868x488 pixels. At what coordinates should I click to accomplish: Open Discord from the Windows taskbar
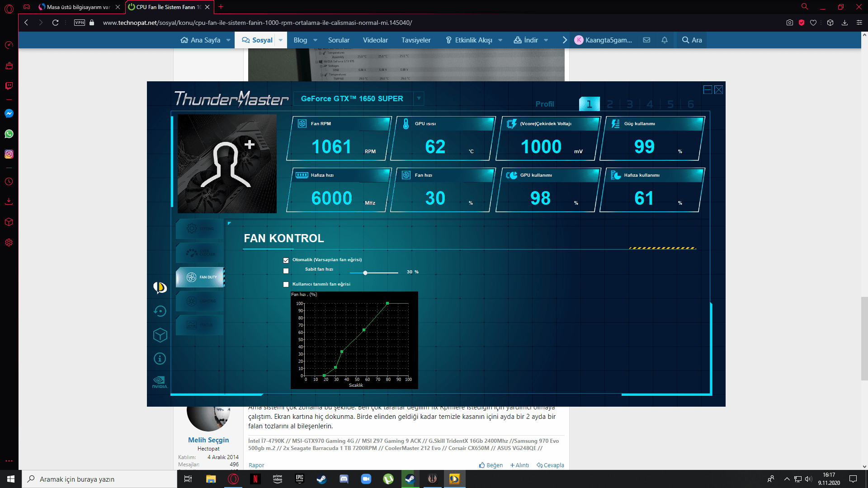[x=344, y=479]
